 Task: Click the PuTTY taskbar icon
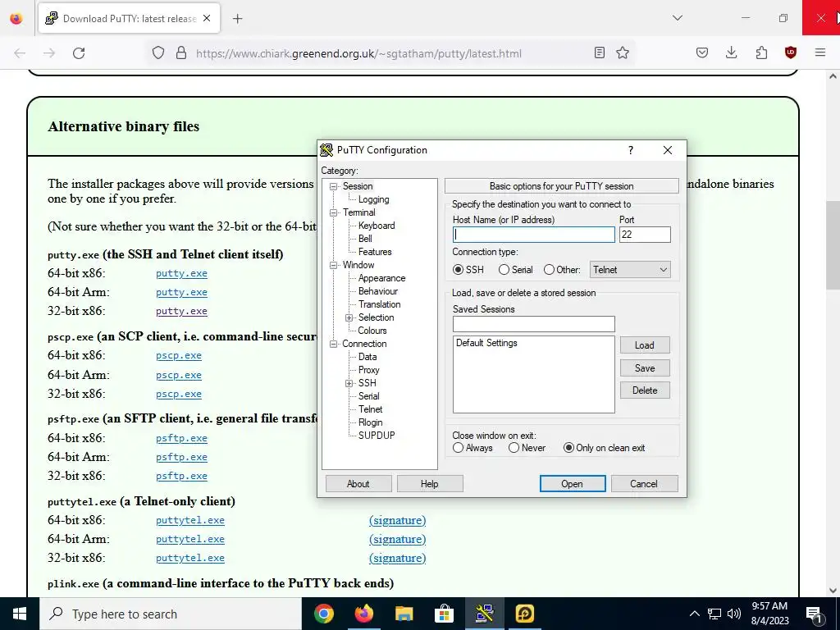click(x=484, y=614)
